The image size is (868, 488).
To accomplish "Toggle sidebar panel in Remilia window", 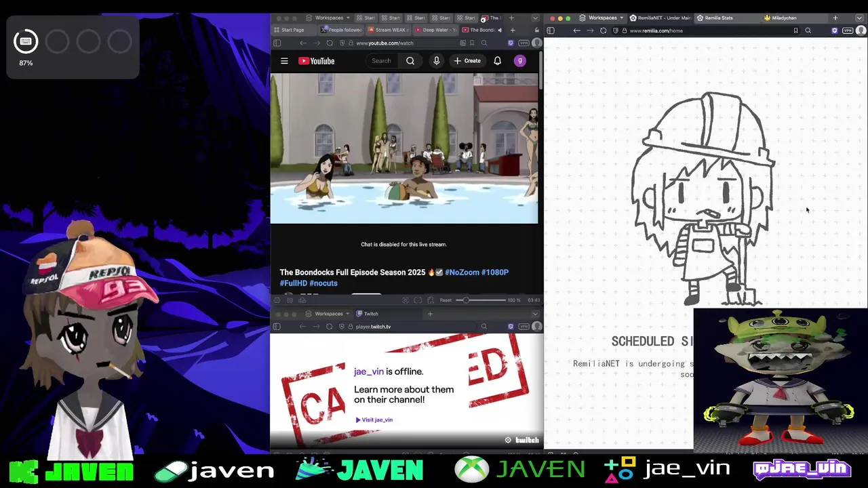I will 551,30.
